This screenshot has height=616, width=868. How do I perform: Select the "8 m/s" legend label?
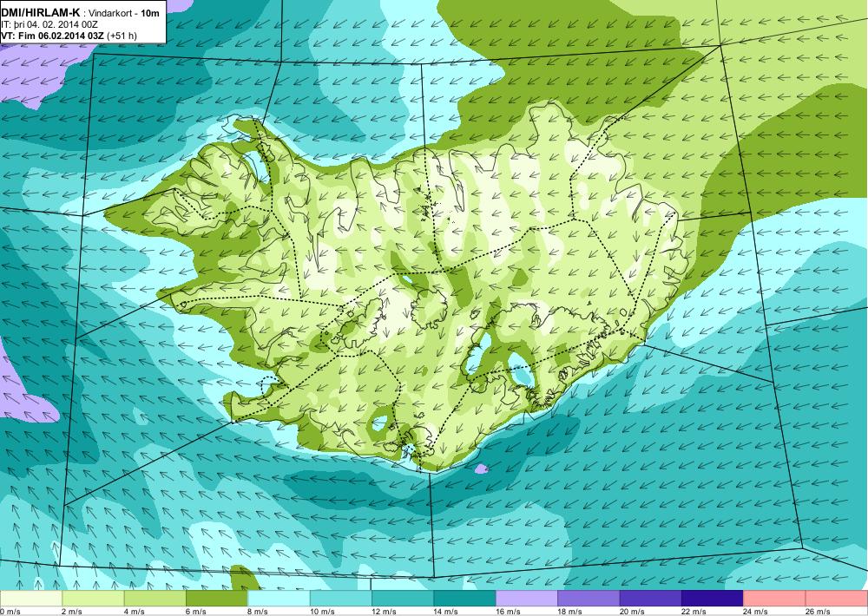258,612
